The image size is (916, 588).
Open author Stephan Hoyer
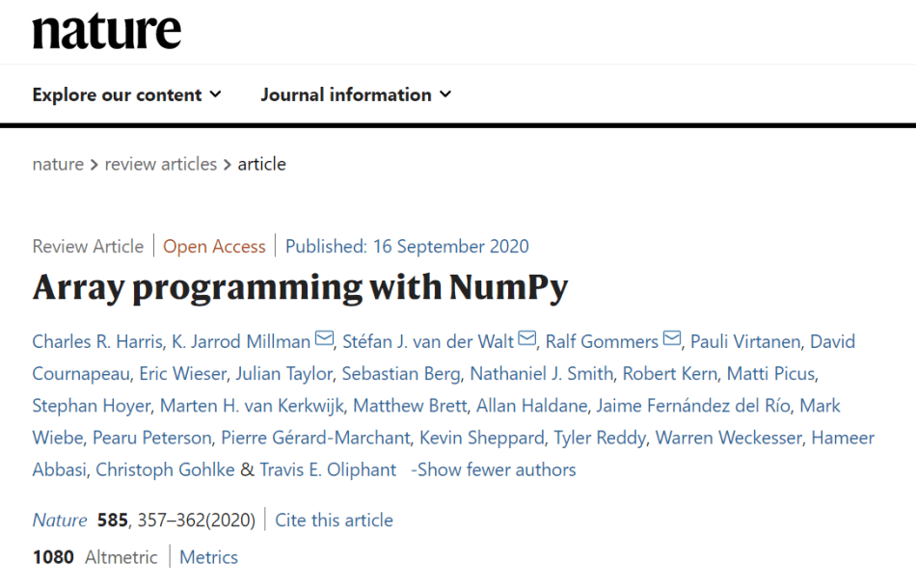point(92,406)
